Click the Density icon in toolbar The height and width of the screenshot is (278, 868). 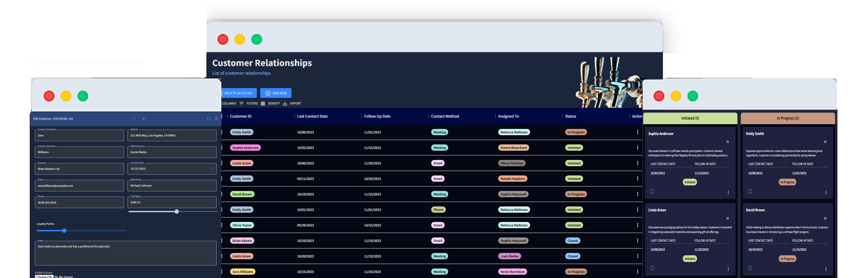coord(263,104)
